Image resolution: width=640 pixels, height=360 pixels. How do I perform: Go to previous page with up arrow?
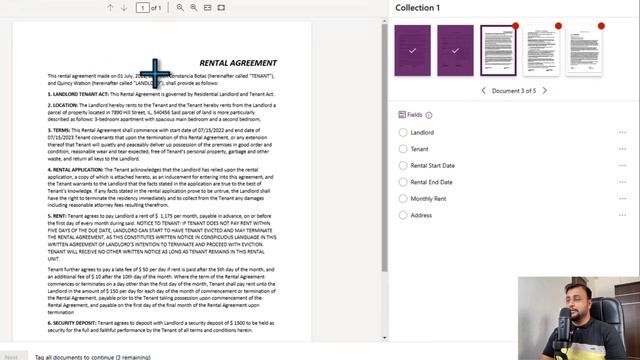coord(110,8)
